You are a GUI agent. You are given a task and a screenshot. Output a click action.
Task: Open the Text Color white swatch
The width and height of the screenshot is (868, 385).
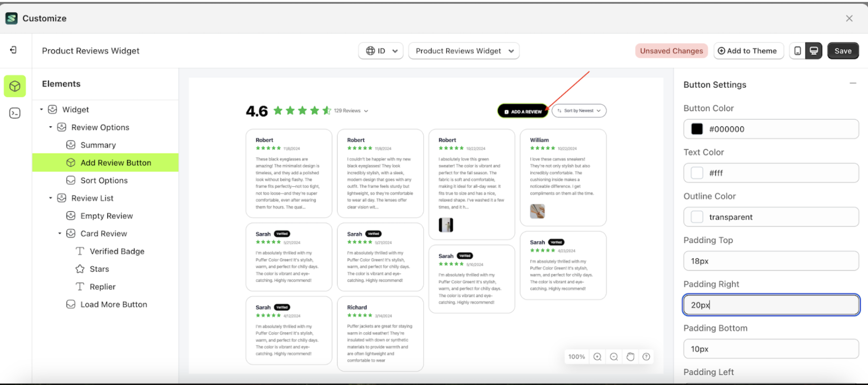(697, 173)
